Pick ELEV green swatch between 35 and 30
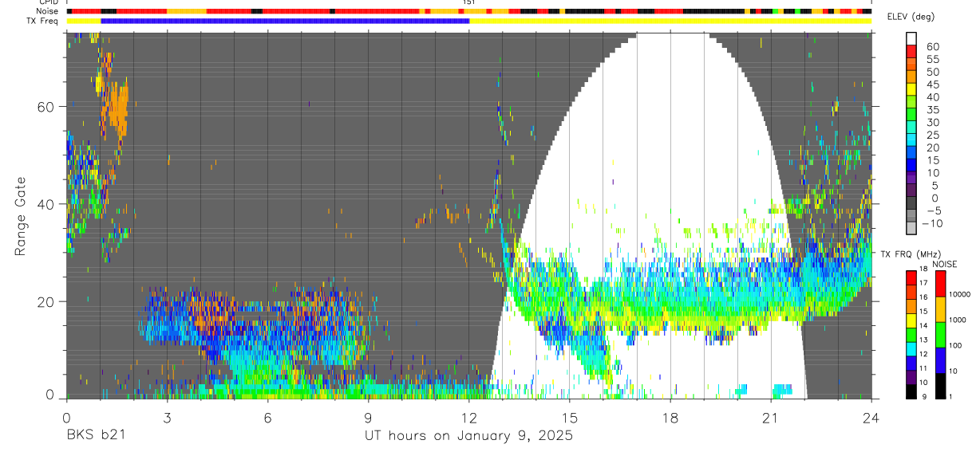This screenshot has width=980, height=452. tap(911, 116)
